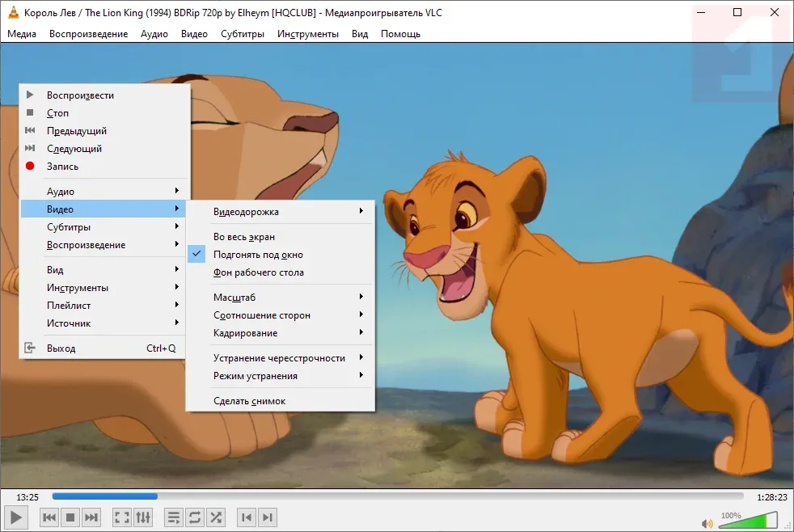Toggle remaining time at 1:28:23 label
Viewport: 794px width, 532px height.
click(x=771, y=497)
